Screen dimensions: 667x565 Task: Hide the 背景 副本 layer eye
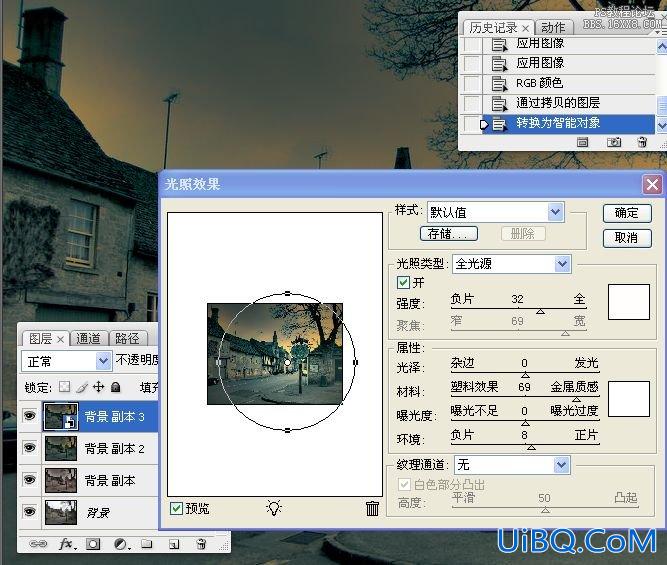[x=29, y=480]
